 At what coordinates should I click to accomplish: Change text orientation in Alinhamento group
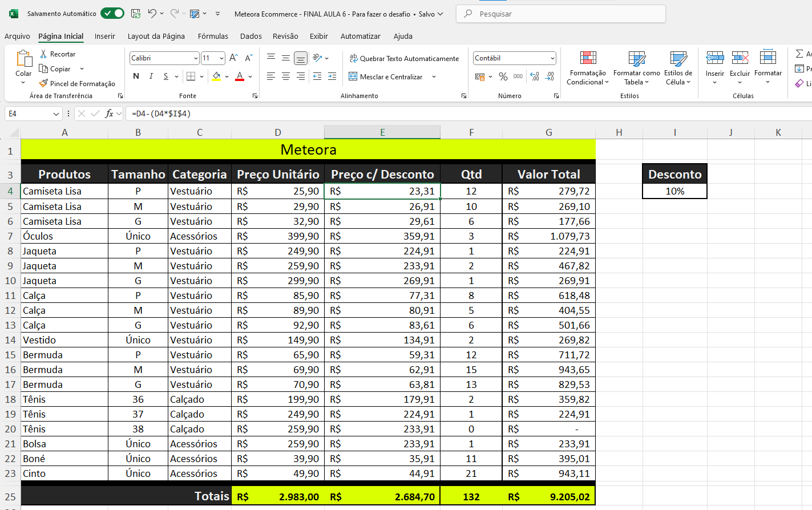(x=318, y=58)
